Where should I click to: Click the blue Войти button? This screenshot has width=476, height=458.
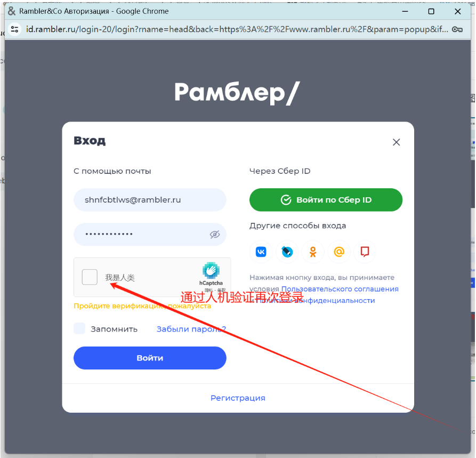point(150,358)
